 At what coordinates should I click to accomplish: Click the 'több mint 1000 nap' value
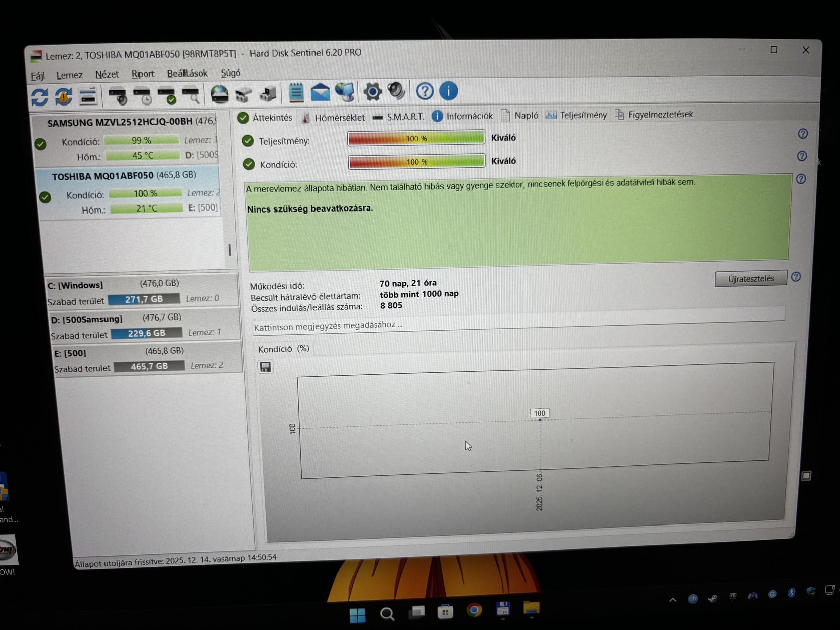[419, 294]
